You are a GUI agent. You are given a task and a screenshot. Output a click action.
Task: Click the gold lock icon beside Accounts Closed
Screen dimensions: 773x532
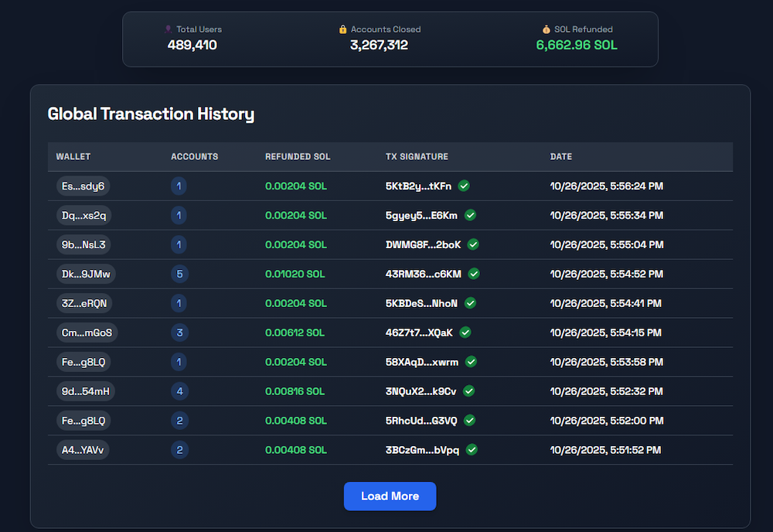pyautogui.click(x=342, y=29)
